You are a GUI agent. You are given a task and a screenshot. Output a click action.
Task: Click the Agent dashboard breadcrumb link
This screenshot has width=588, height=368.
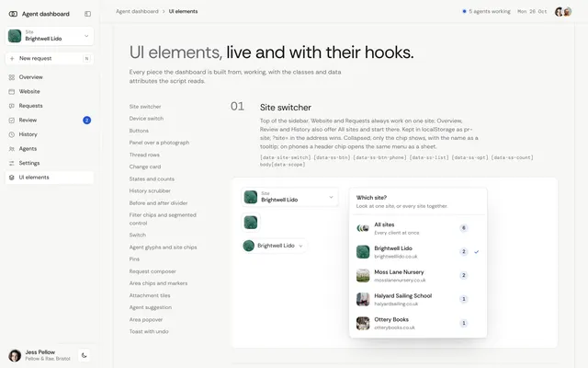137,11
